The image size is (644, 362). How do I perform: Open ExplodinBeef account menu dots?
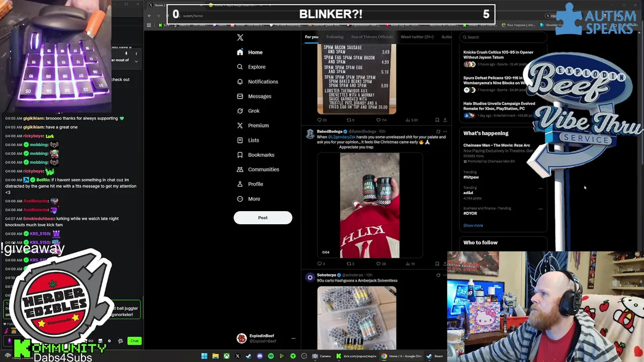[293, 338]
